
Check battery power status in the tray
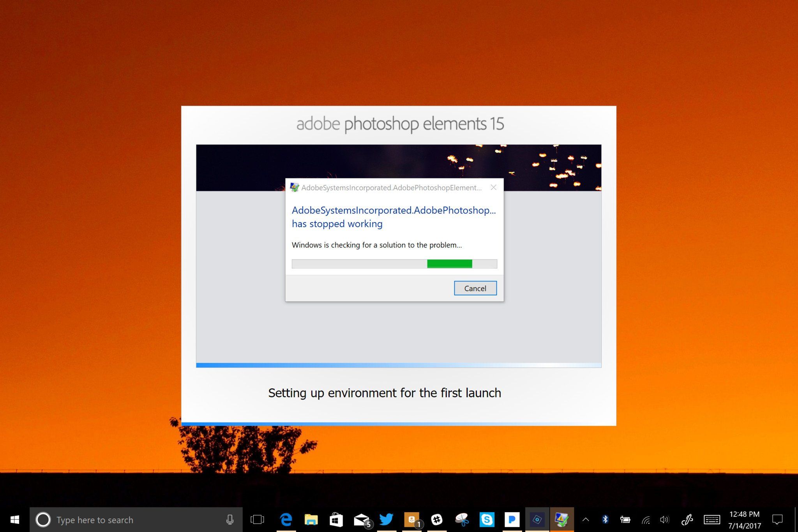pyautogui.click(x=625, y=520)
